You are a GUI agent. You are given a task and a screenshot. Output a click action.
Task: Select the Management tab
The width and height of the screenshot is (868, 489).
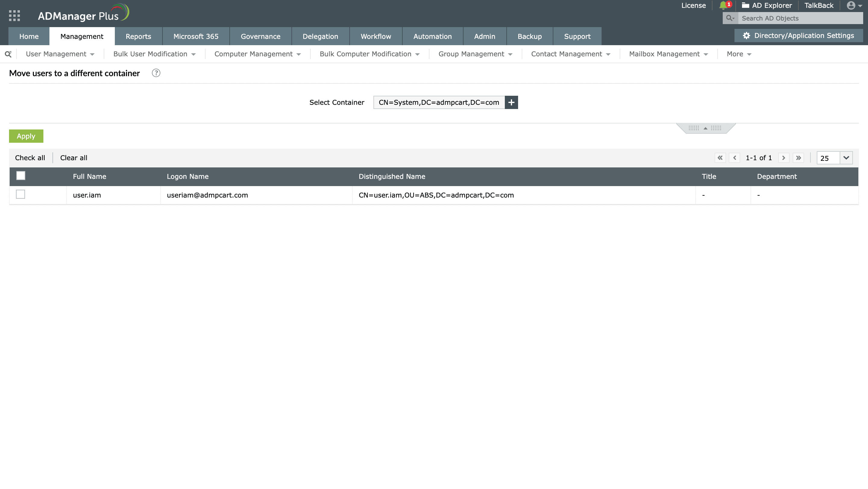82,36
